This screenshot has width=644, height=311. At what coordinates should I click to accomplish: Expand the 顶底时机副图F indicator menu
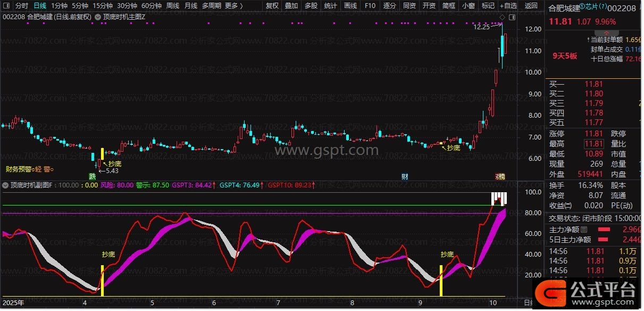tap(5, 185)
